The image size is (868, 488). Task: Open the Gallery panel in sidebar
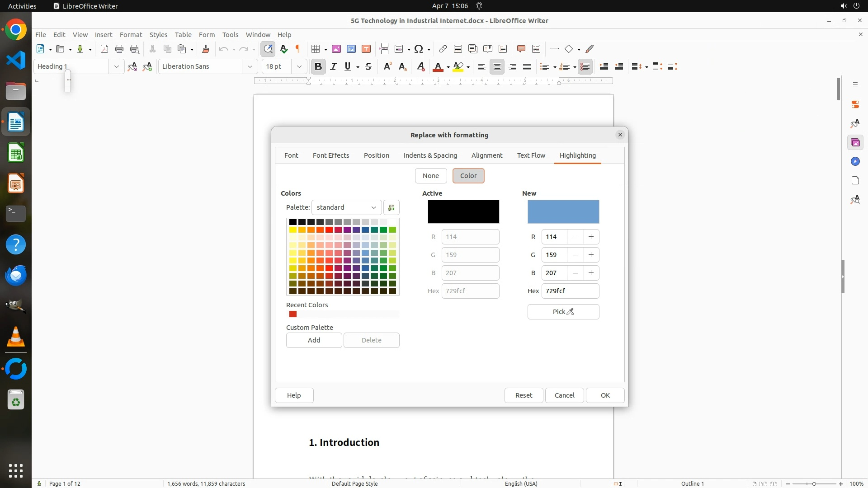855,143
